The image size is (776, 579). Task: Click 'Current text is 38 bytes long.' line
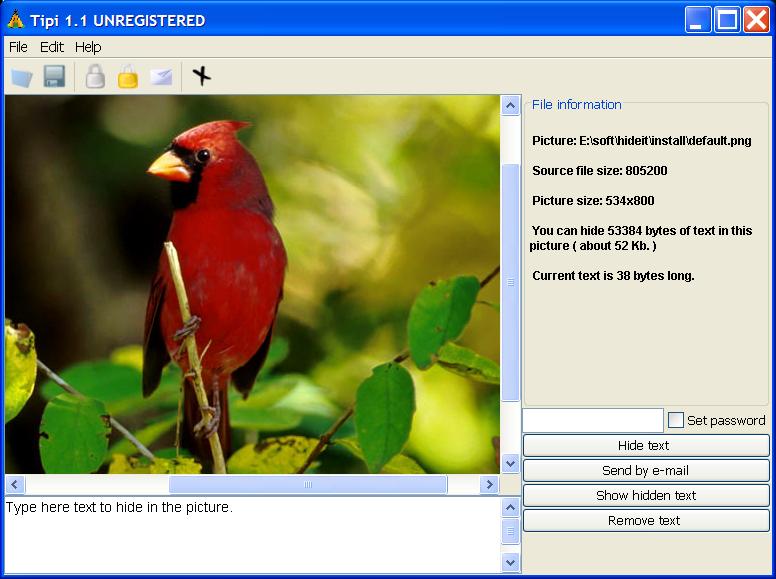click(x=613, y=276)
